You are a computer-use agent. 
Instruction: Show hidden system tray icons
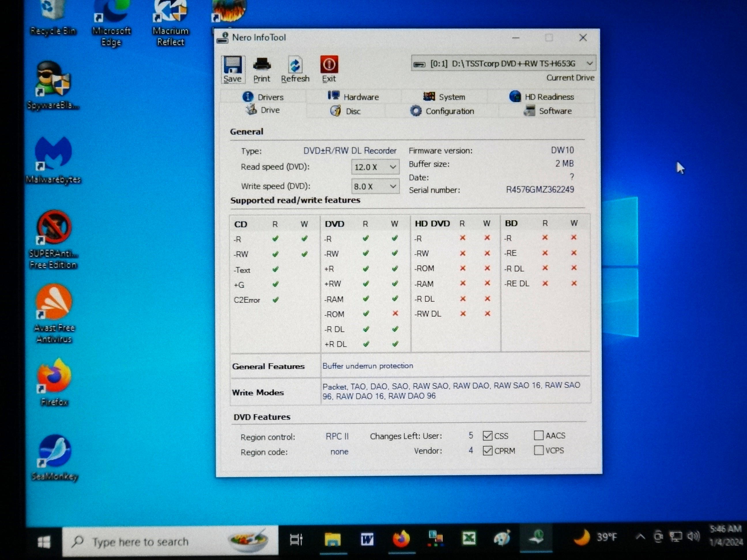click(640, 536)
